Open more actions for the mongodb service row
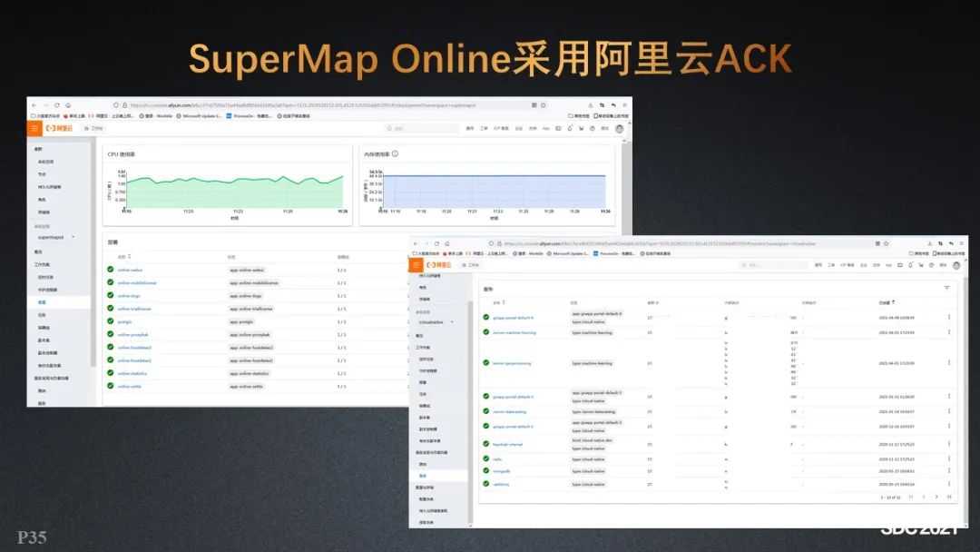Screen dimensions: 980x552 [949, 470]
